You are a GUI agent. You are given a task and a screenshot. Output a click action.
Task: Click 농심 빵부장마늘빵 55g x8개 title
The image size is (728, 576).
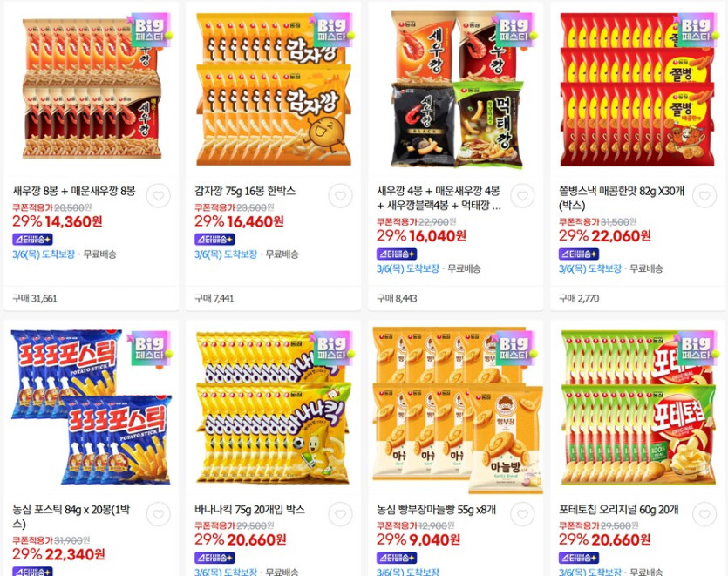[436, 510]
